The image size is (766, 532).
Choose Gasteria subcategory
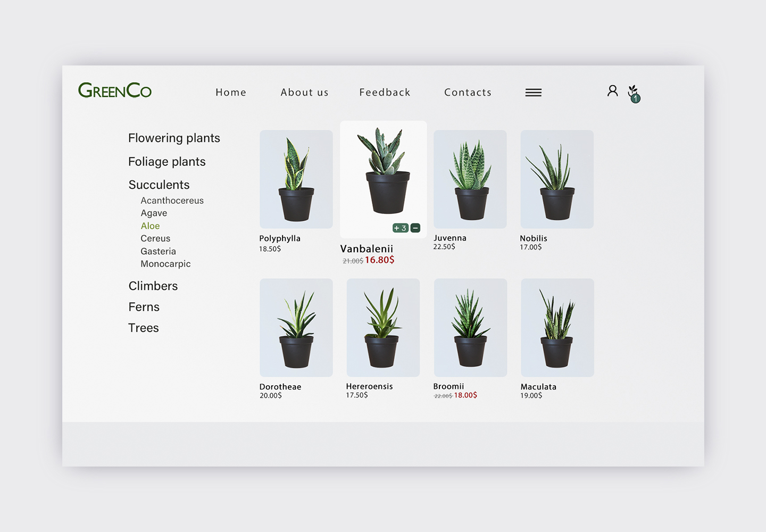tap(158, 251)
